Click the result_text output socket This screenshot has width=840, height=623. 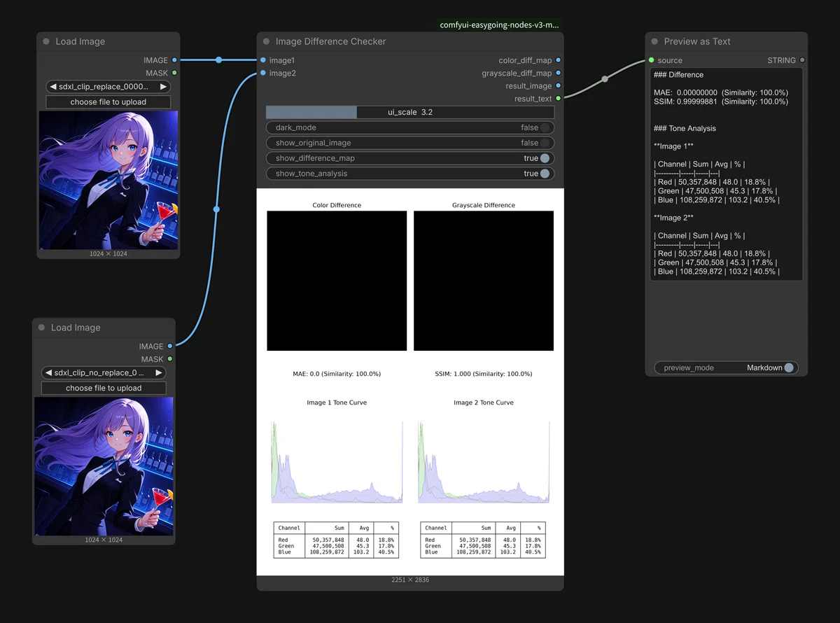558,98
